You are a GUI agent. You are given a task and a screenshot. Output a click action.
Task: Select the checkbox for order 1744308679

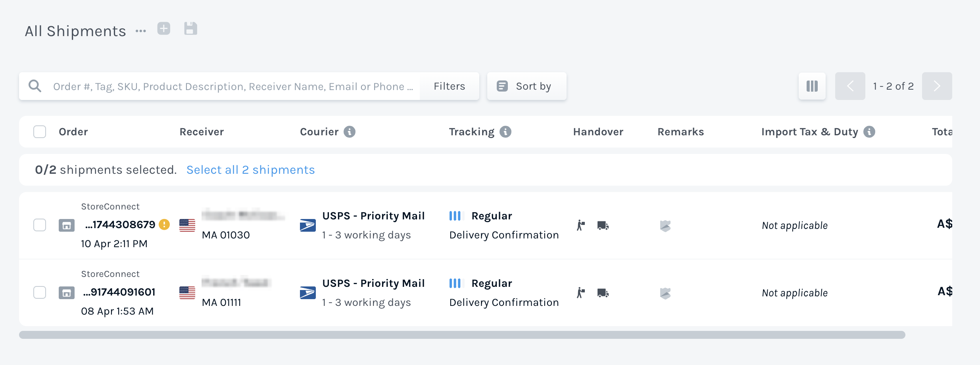(x=40, y=225)
